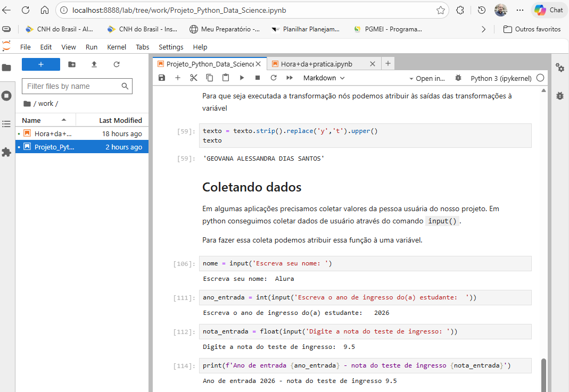
Task: Cut the selected cell with scissors icon
Action: click(194, 78)
